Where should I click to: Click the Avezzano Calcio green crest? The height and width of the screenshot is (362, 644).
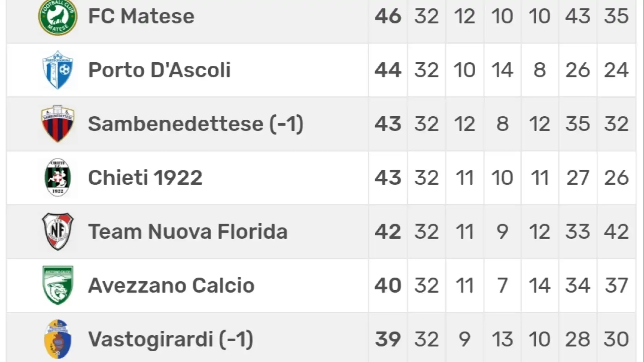pyautogui.click(x=58, y=285)
